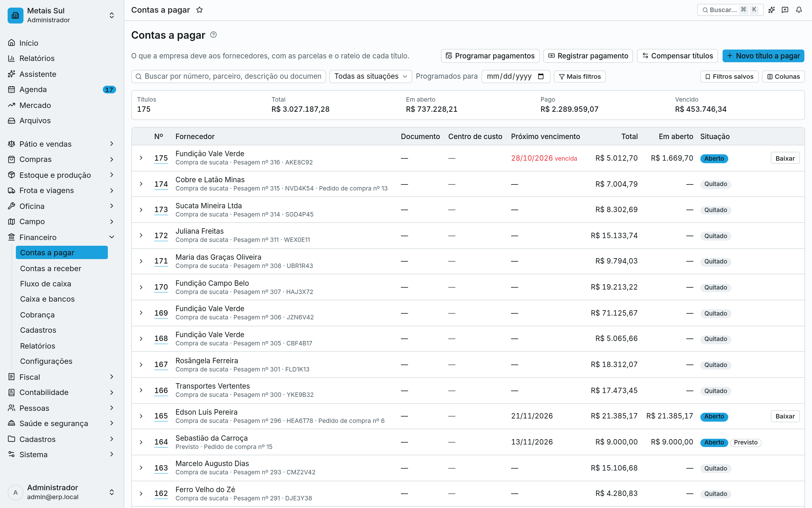Image resolution: width=812 pixels, height=508 pixels.
Task: Click the Administrador avatar circle
Action: point(16,492)
